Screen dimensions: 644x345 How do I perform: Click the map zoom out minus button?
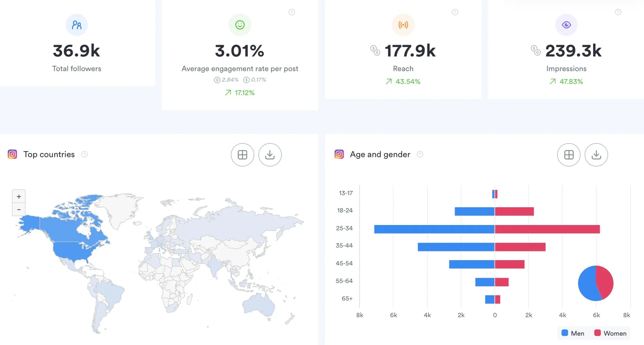tap(19, 210)
